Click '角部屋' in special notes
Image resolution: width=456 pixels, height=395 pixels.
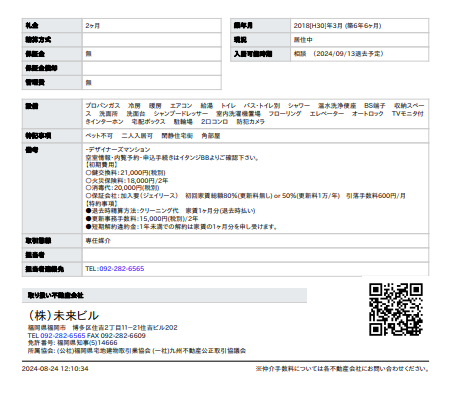pyautogui.click(x=211, y=136)
